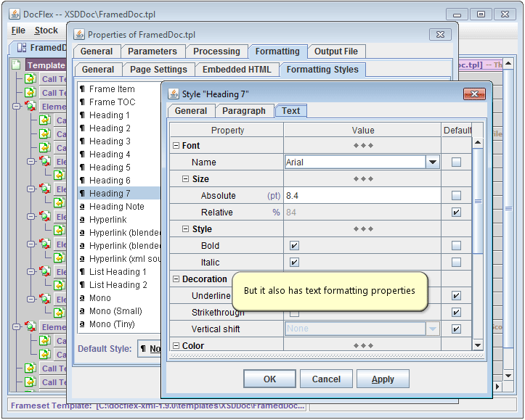This screenshot has width=525, height=420.
Task: Uncheck the Italic value checkbox
Action: tap(294, 263)
